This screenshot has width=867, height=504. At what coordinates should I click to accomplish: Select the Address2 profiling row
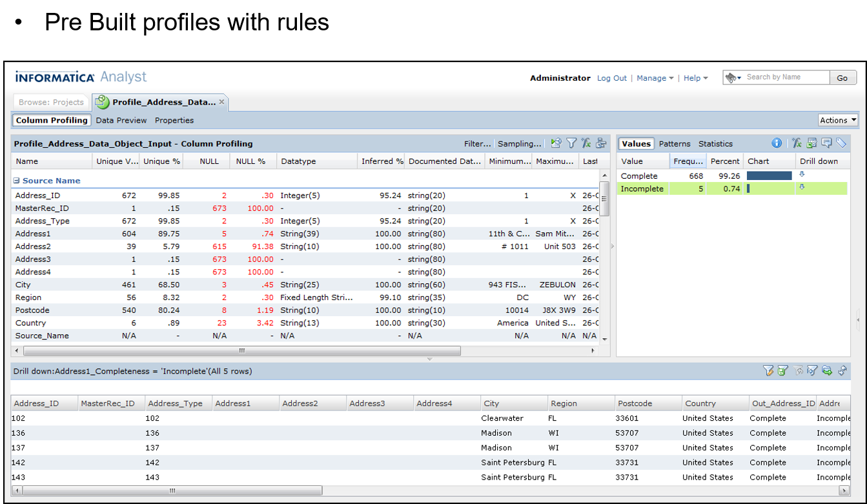pyautogui.click(x=305, y=247)
